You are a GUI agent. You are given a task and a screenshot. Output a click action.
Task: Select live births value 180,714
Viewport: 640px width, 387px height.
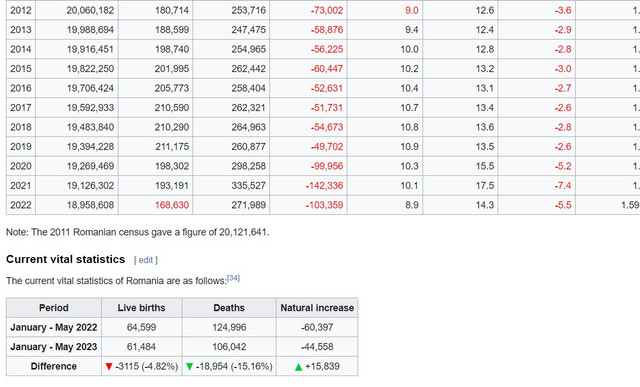pos(172,11)
